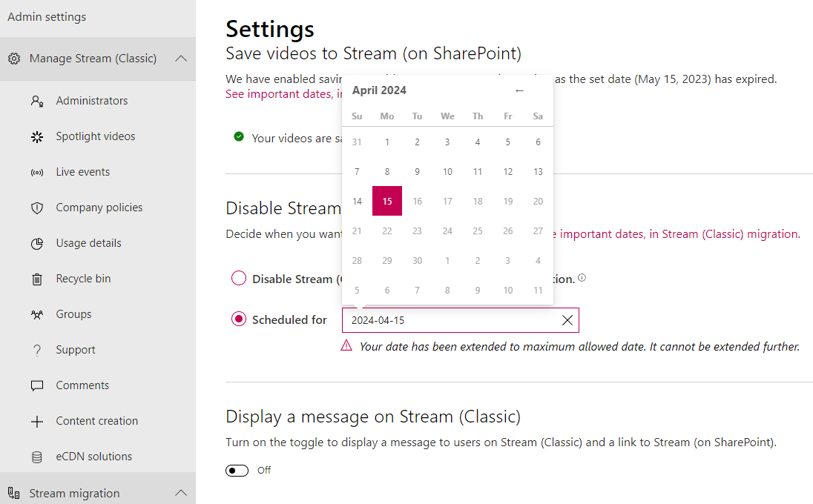Screen dimensions: 813x504
Task: Click the Company policies shield icon
Action: 37,208
